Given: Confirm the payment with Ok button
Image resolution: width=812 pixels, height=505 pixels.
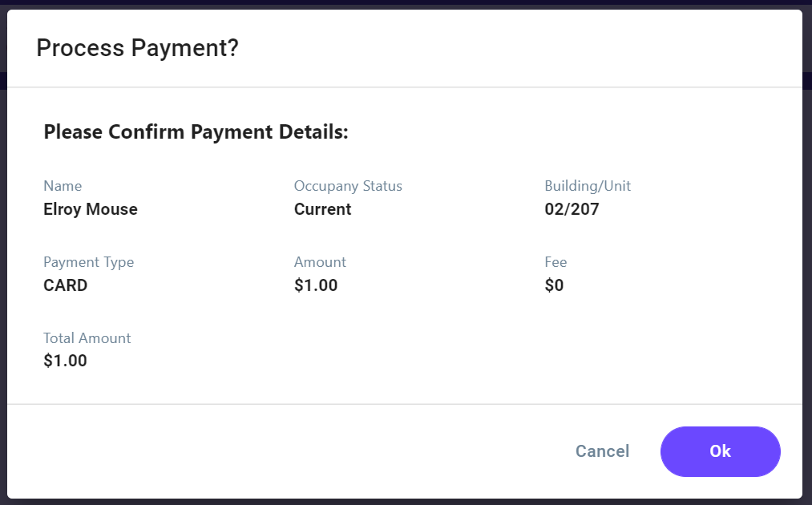Looking at the screenshot, I should (720, 451).
